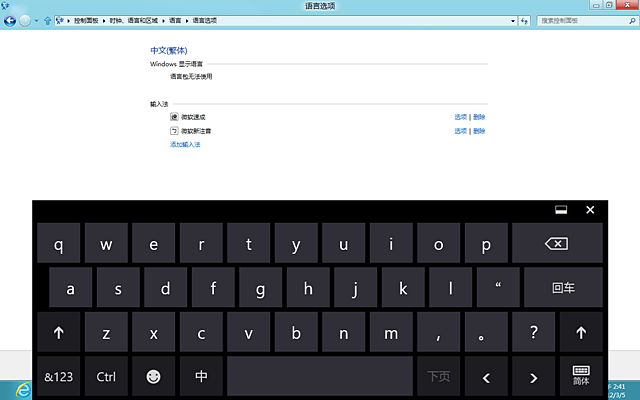Tap the s key on touch keyboard

(118, 287)
